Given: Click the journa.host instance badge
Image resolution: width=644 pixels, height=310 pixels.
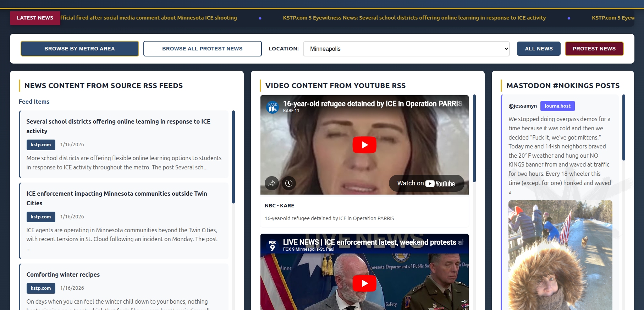Looking at the screenshot, I should pos(557,106).
